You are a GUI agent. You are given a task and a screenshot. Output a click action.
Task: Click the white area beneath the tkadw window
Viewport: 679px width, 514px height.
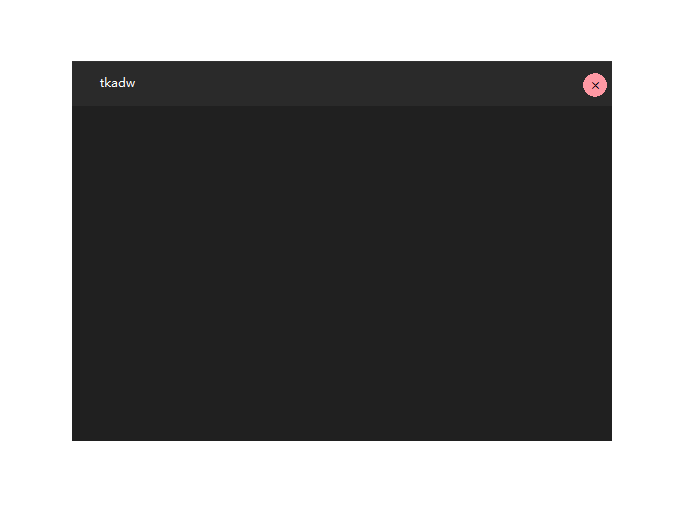pyautogui.click(x=342, y=477)
